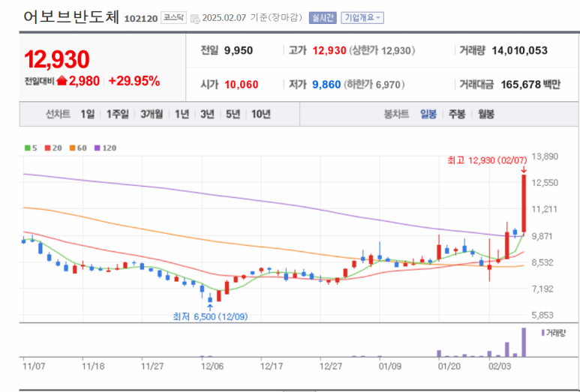Viewport: 580px width, 392px height.
Task: Click the current price 12,930 in red
Action: click(x=57, y=59)
